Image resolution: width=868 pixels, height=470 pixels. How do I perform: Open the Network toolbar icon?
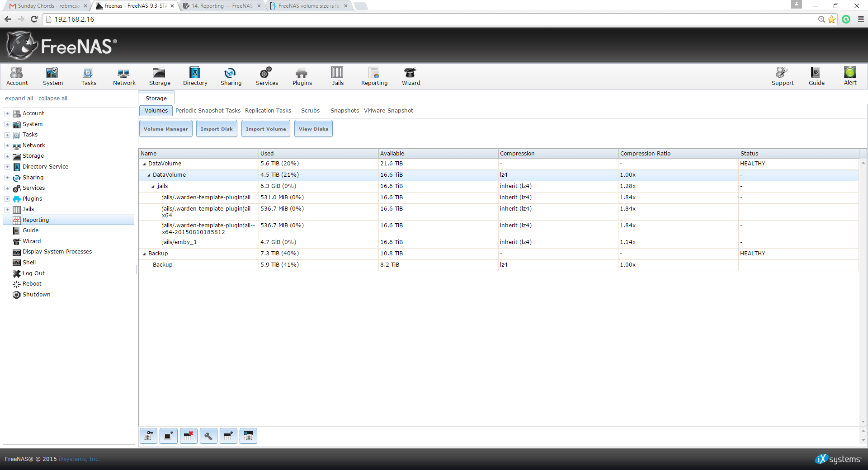124,76
